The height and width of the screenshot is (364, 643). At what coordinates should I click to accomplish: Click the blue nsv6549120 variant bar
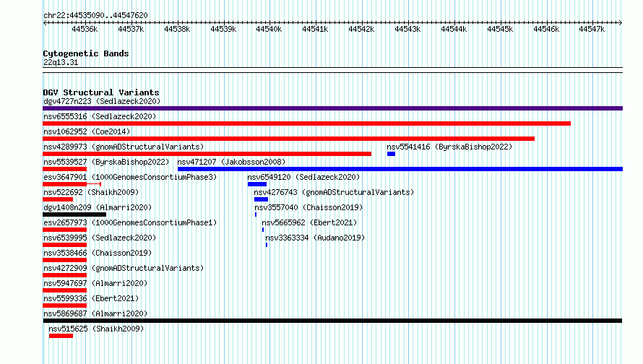pyautogui.click(x=257, y=184)
